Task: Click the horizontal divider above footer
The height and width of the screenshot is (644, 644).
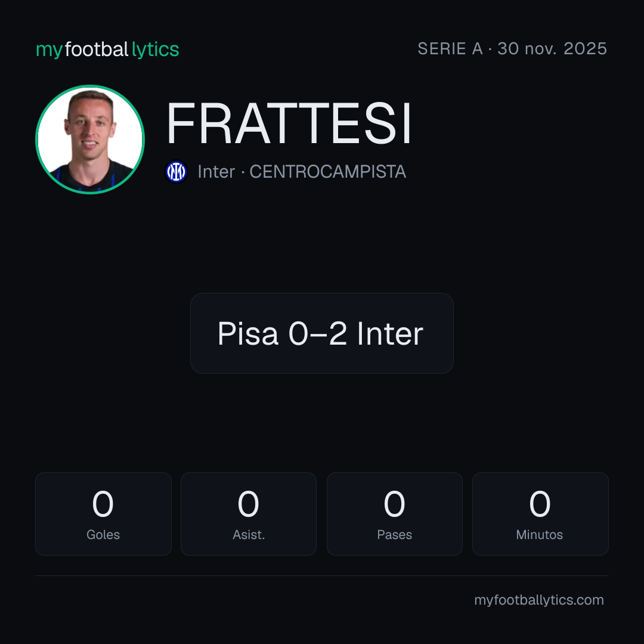Action: coord(322,575)
